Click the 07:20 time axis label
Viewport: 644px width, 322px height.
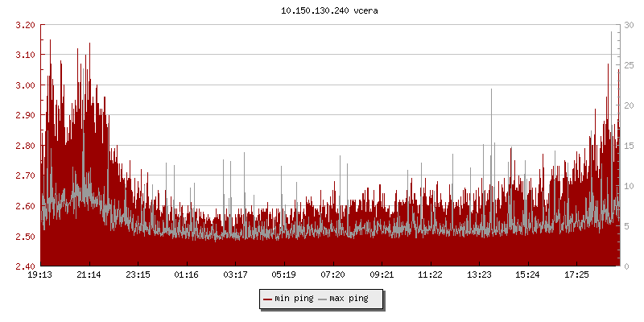tap(332, 275)
